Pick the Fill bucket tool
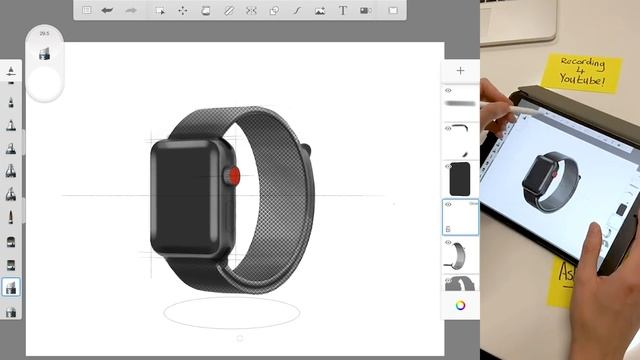The image size is (640, 360). coord(206,11)
